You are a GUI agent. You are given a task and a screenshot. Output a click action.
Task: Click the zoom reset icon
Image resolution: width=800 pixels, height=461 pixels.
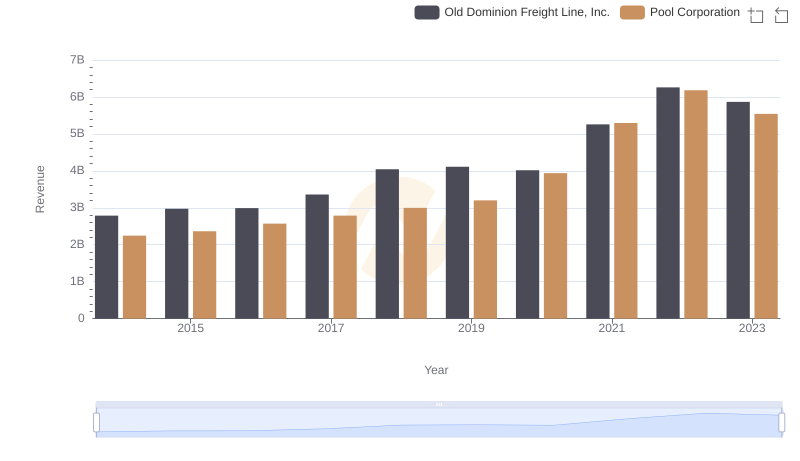[x=781, y=15]
